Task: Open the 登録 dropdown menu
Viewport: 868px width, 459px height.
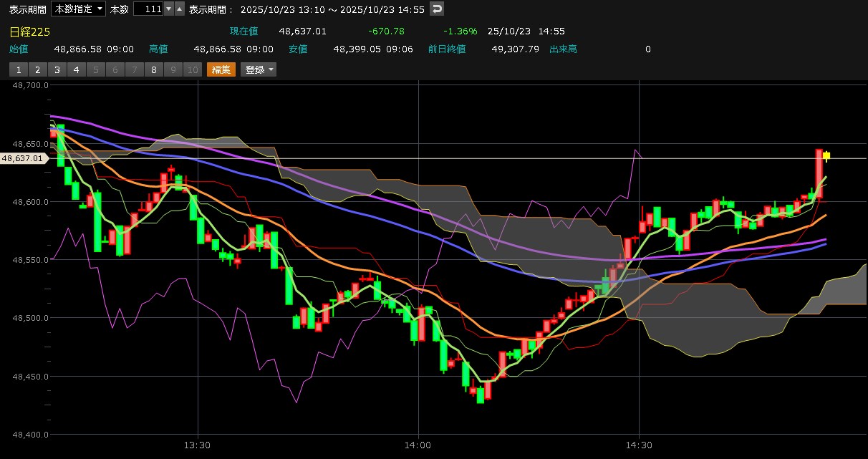Action: point(259,69)
